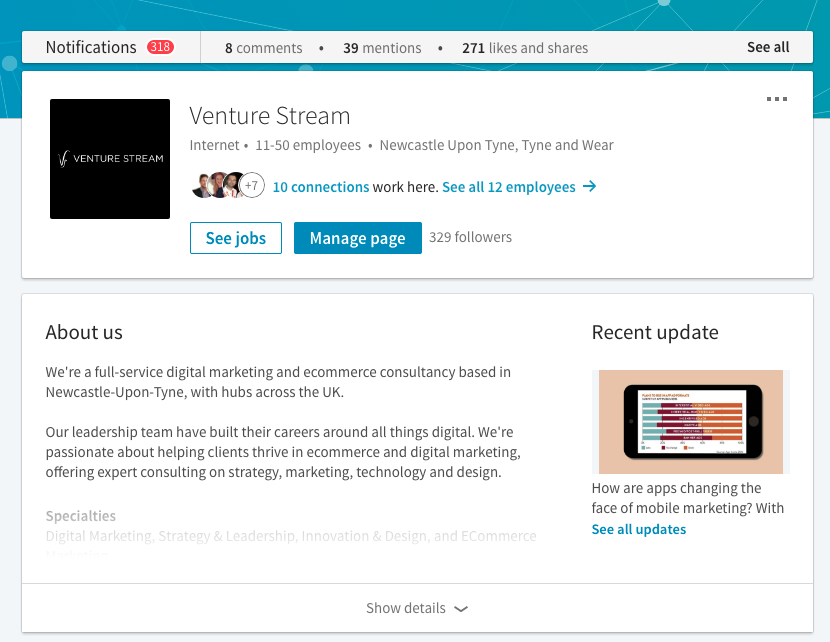The width and height of the screenshot is (830, 642).
Task: Open the three-dot more options menu
Action: click(x=777, y=99)
